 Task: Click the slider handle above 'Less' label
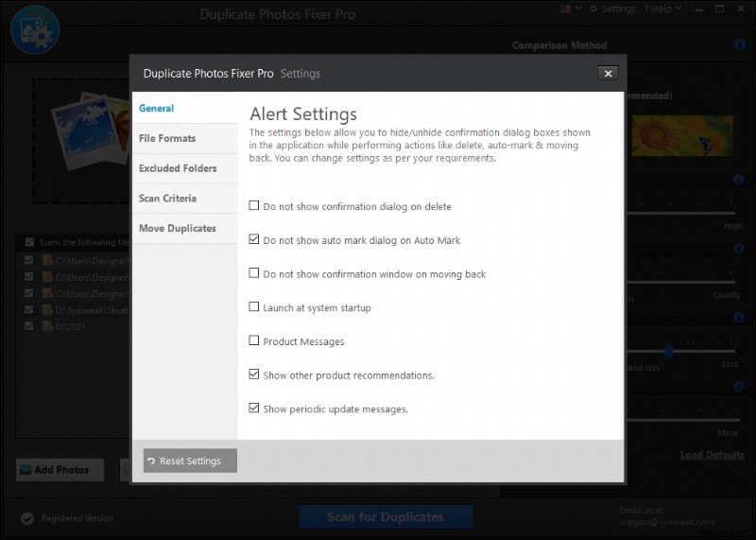click(x=668, y=350)
